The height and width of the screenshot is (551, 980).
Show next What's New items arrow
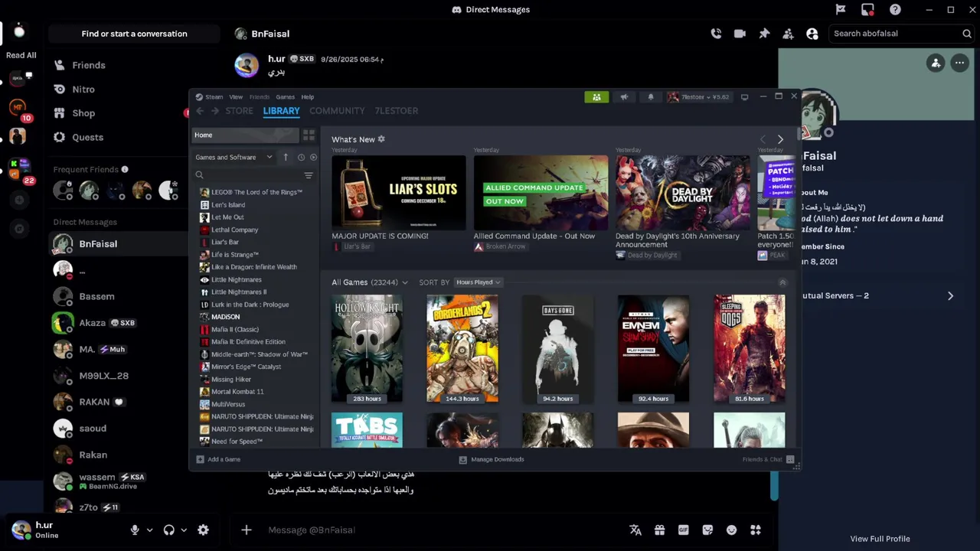click(780, 140)
